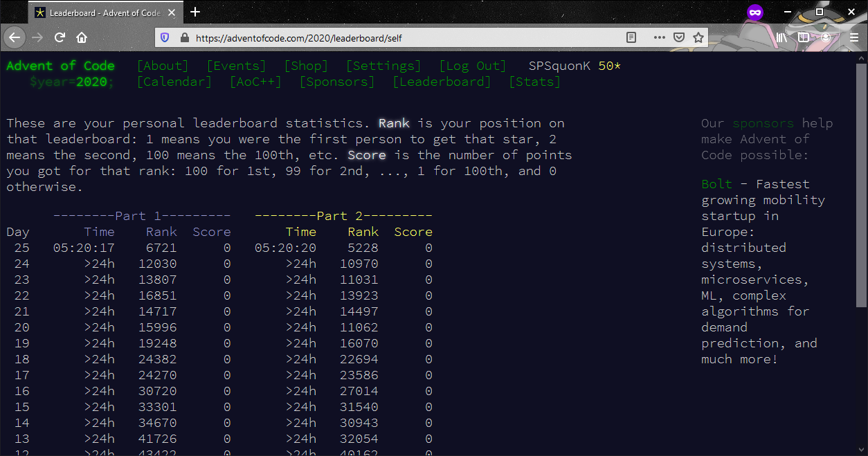Screen dimensions: 868x456
Task: Open the sponsors link in sidebar text
Action: coord(763,123)
